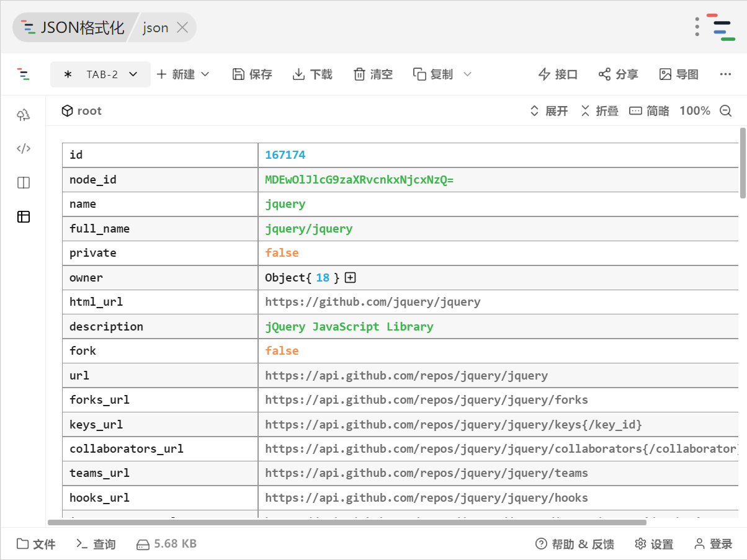Open the keys_url link
The image size is (747, 560).
pyautogui.click(x=454, y=425)
